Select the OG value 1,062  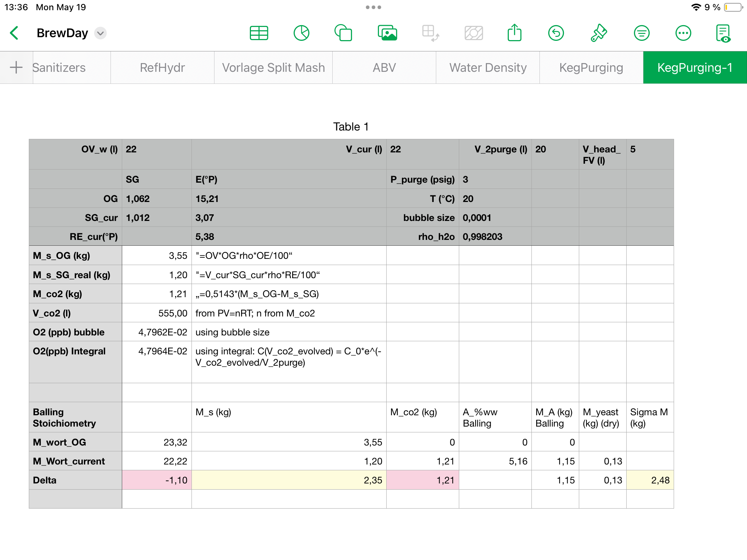pos(157,198)
